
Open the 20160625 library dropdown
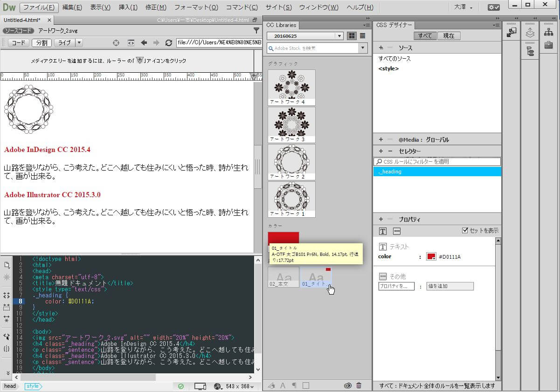[x=305, y=36]
